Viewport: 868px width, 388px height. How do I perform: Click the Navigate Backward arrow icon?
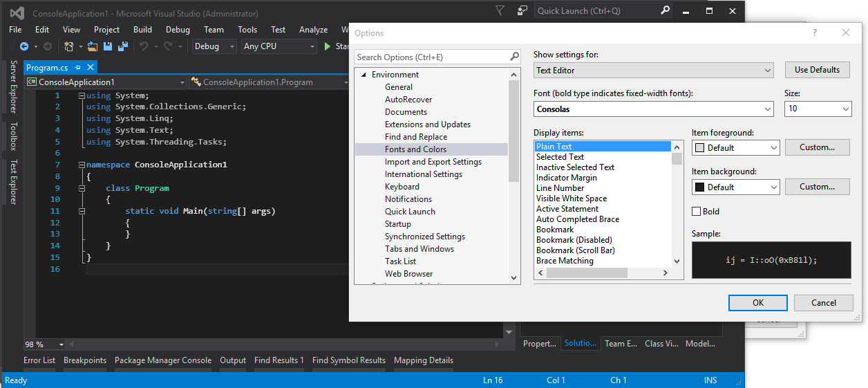point(24,46)
